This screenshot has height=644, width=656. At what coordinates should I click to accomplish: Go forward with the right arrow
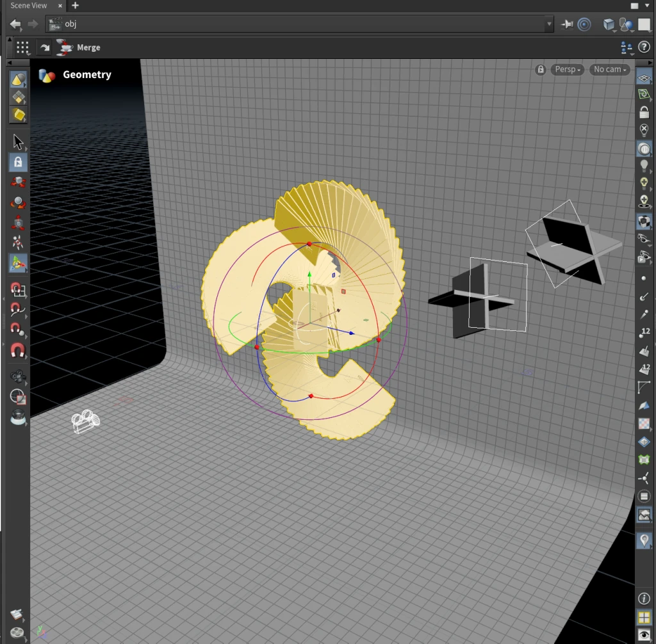click(33, 24)
